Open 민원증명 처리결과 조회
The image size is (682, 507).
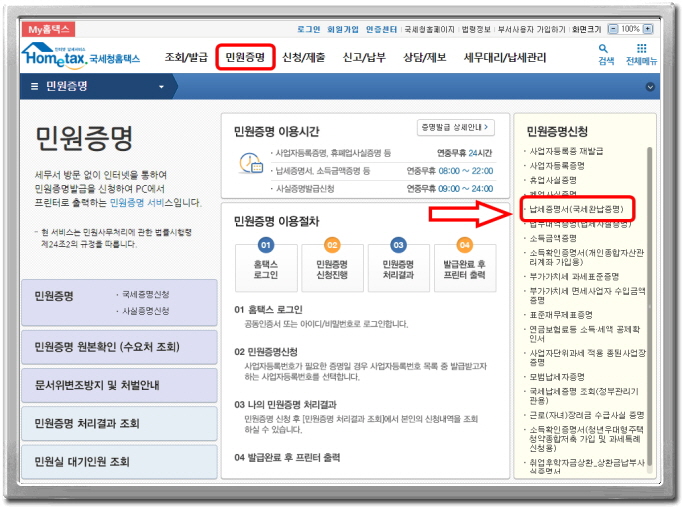119,424
